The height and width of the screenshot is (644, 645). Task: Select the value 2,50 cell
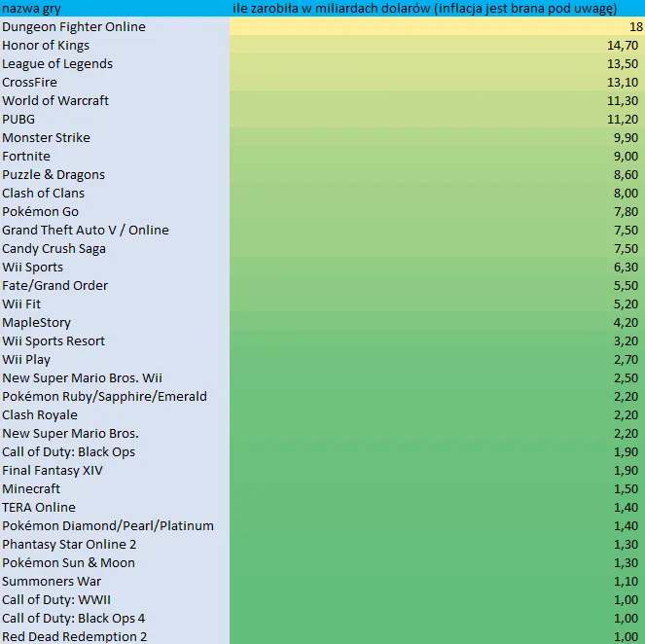[x=437, y=377]
